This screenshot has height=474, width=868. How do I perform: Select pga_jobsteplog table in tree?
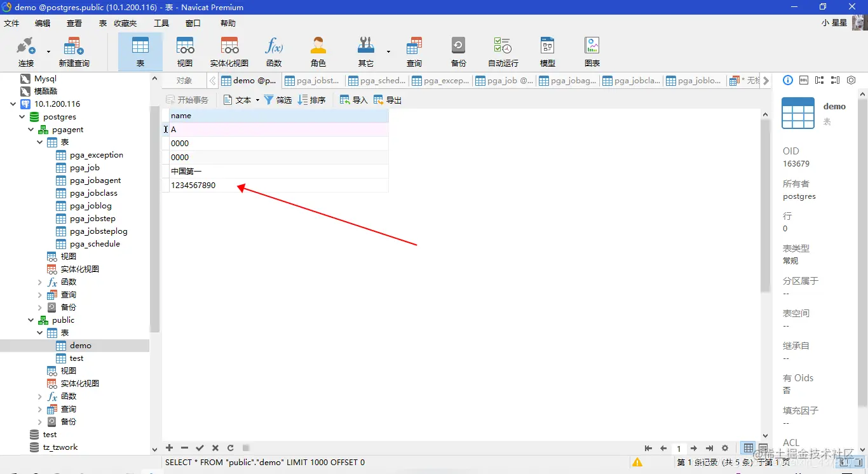click(x=98, y=231)
